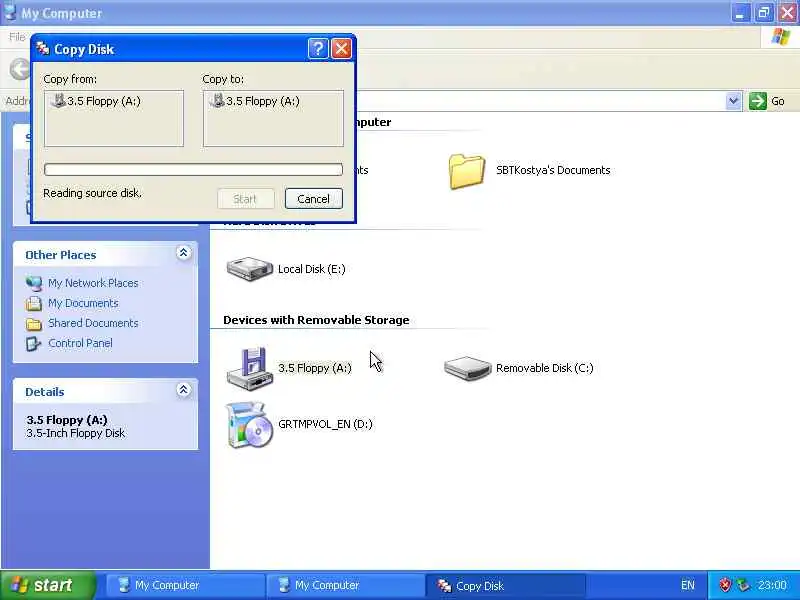Click the Back navigation arrow
This screenshot has width=800, height=600.
pyautogui.click(x=20, y=69)
